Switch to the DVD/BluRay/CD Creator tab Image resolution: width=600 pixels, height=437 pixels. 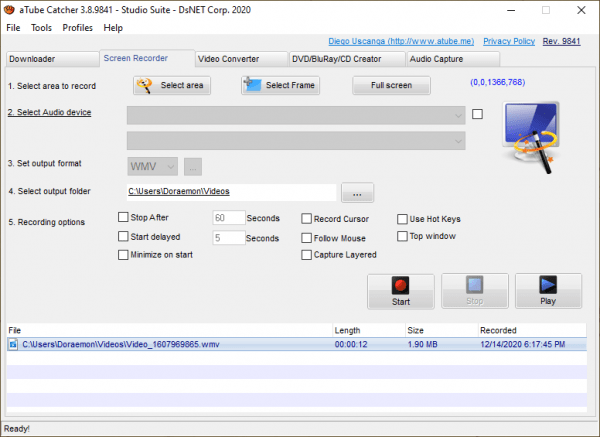[347, 59]
